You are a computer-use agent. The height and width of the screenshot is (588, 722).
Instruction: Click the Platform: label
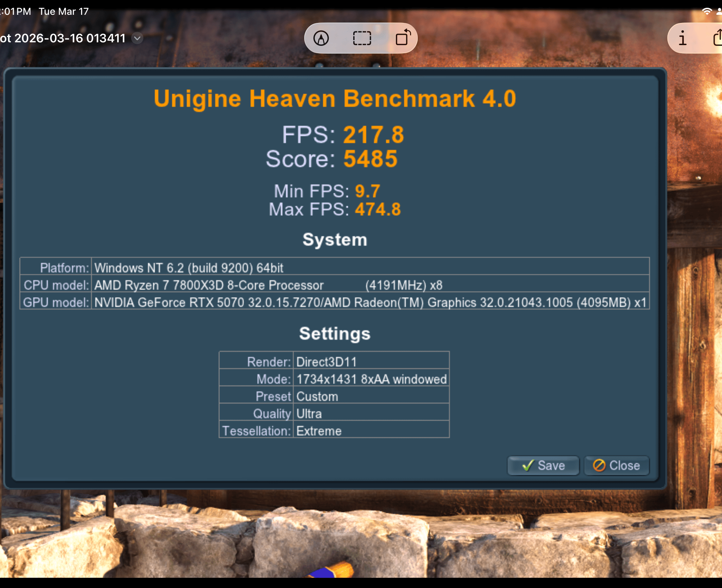(x=65, y=268)
